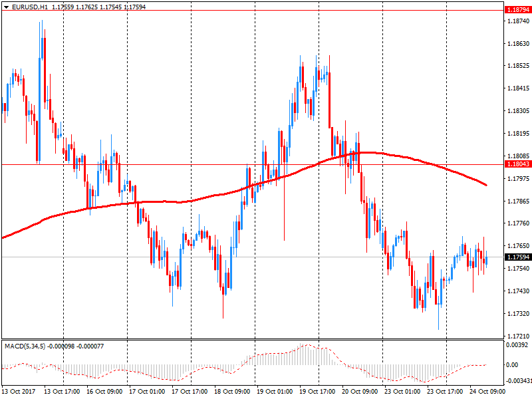532x399 pixels.
Task: Click the 18 Oct 09:00 time axis label
Action: (x=232, y=392)
